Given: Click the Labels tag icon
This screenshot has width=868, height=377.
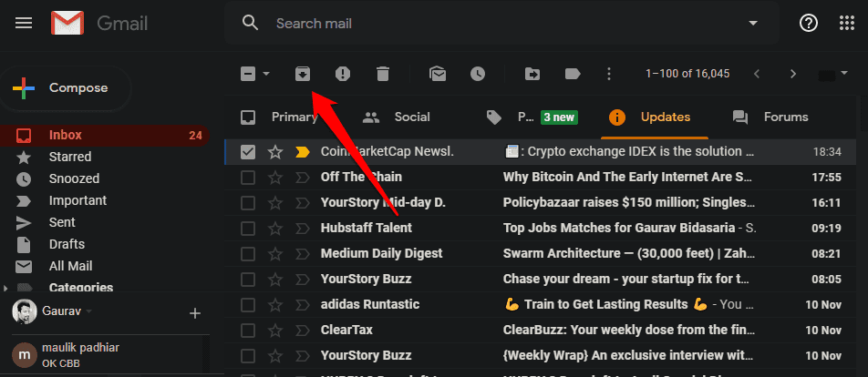Looking at the screenshot, I should 573,74.
